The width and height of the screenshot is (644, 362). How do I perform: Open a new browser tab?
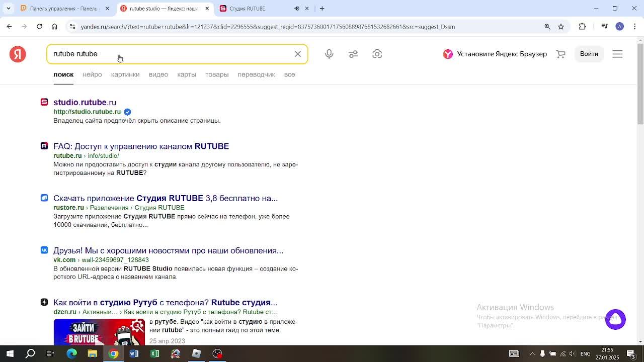click(322, 9)
